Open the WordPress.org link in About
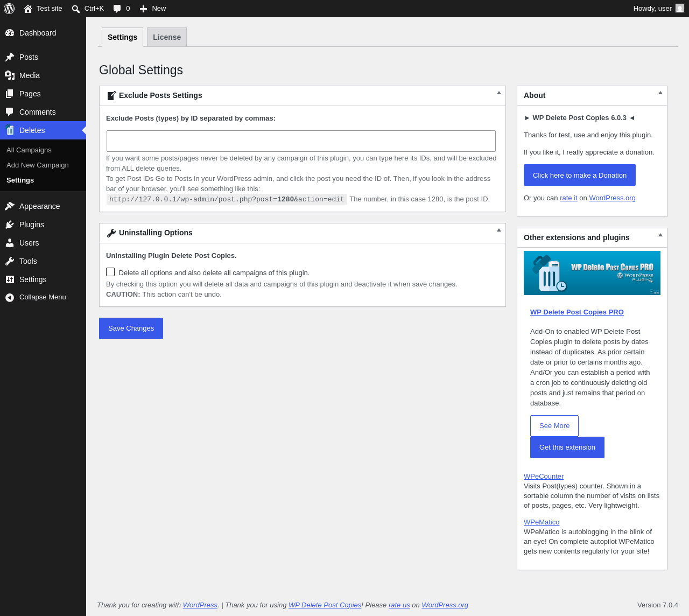 click(x=612, y=198)
